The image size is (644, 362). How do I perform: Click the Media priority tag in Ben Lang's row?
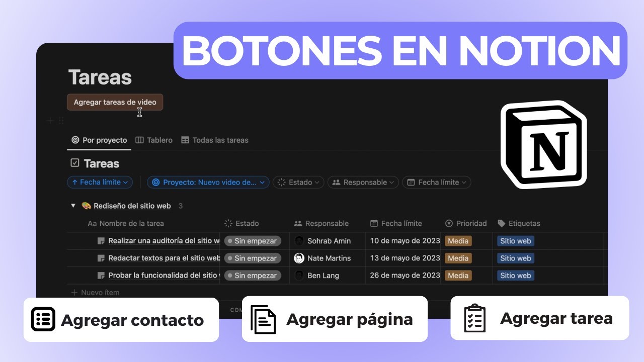point(458,276)
